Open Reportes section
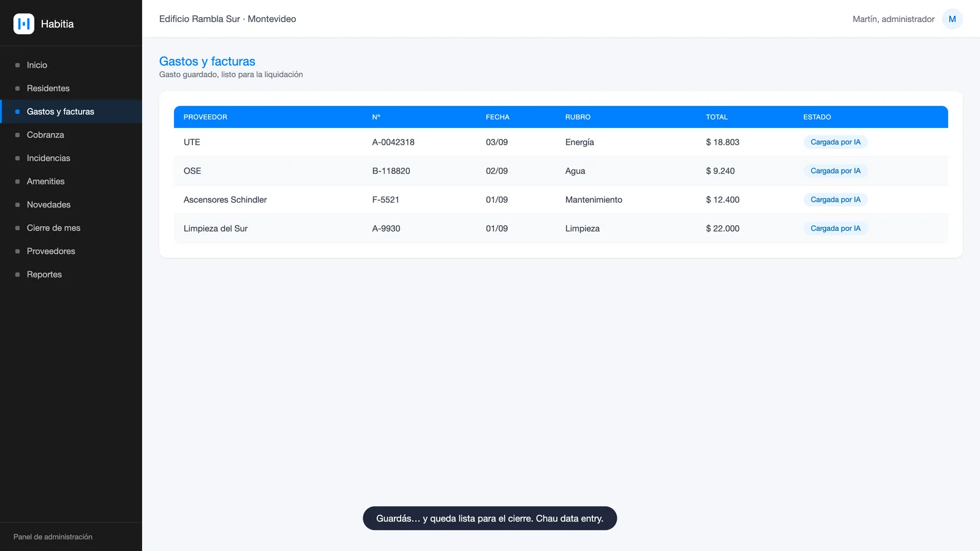 tap(71, 274)
